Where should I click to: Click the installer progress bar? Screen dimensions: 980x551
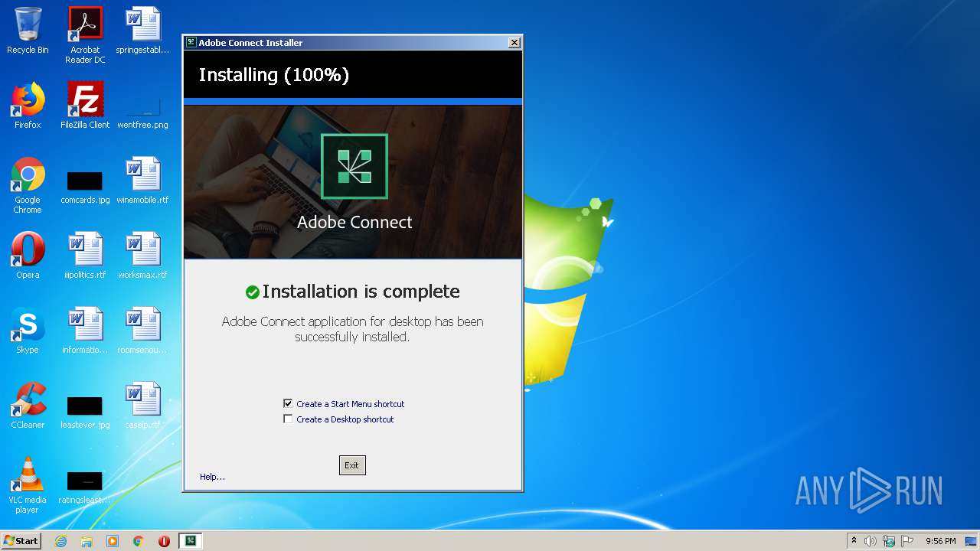point(353,101)
